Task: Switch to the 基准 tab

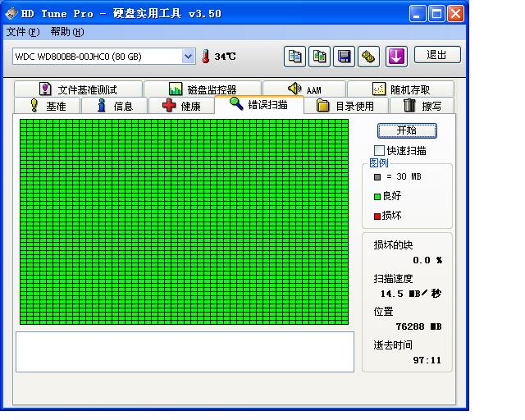Action: point(48,106)
